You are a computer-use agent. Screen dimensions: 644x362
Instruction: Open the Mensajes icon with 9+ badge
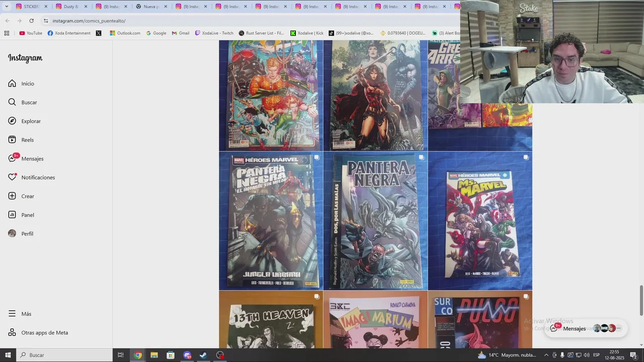12,158
